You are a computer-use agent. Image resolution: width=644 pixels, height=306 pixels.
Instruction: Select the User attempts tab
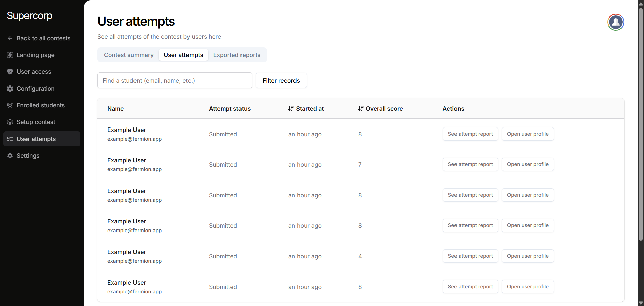(x=183, y=55)
